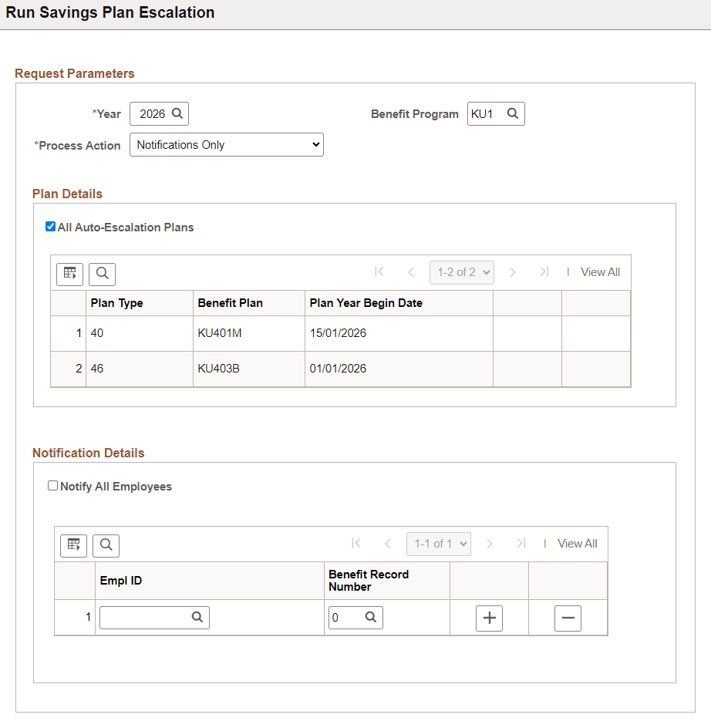The image size is (711, 728).
Task: Open find in the Notification Details grid
Action: [x=106, y=545]
